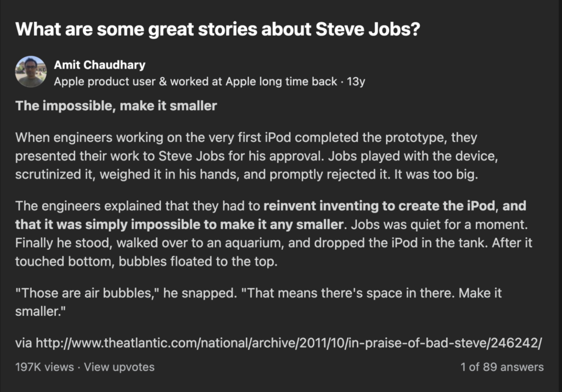The image size is (562, 392).
Task: Click Amit Chaudhary's profile avatar
Action: tap(30, 72)
